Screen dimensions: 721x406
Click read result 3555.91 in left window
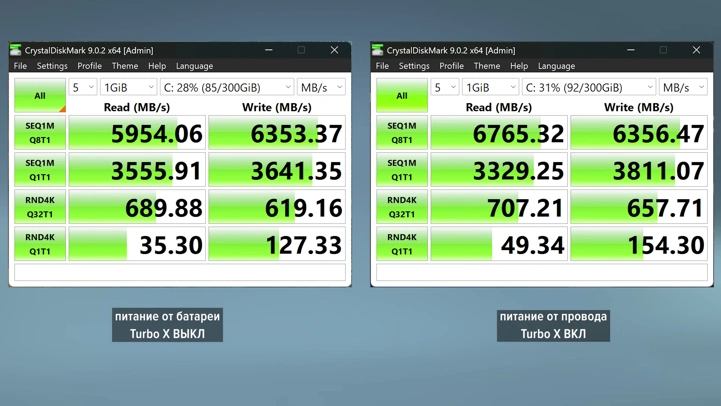click(137, 170)
